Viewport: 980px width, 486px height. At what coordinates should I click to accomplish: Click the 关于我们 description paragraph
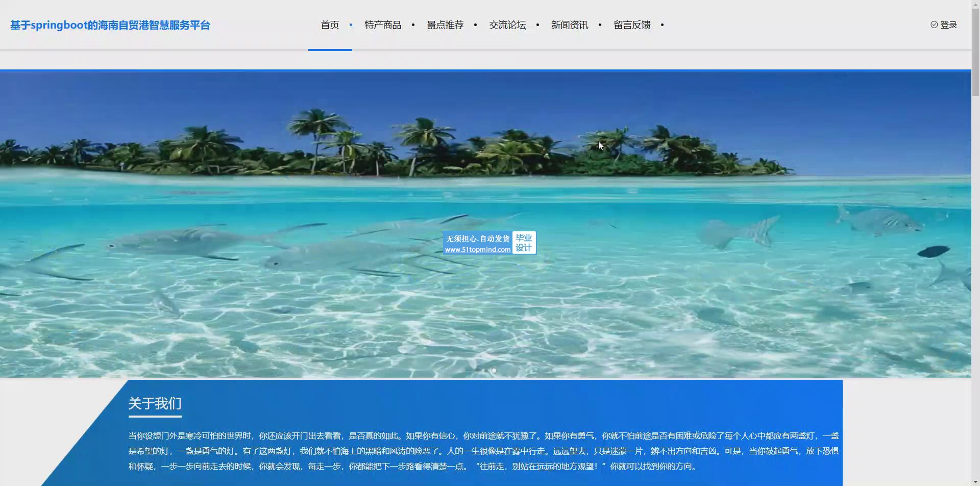(x=483, y=451)
